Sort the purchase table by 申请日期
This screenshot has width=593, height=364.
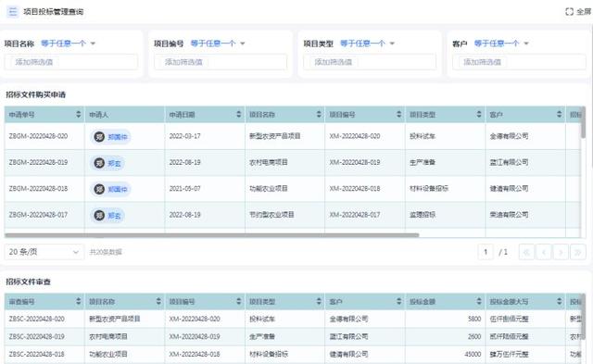239,114
